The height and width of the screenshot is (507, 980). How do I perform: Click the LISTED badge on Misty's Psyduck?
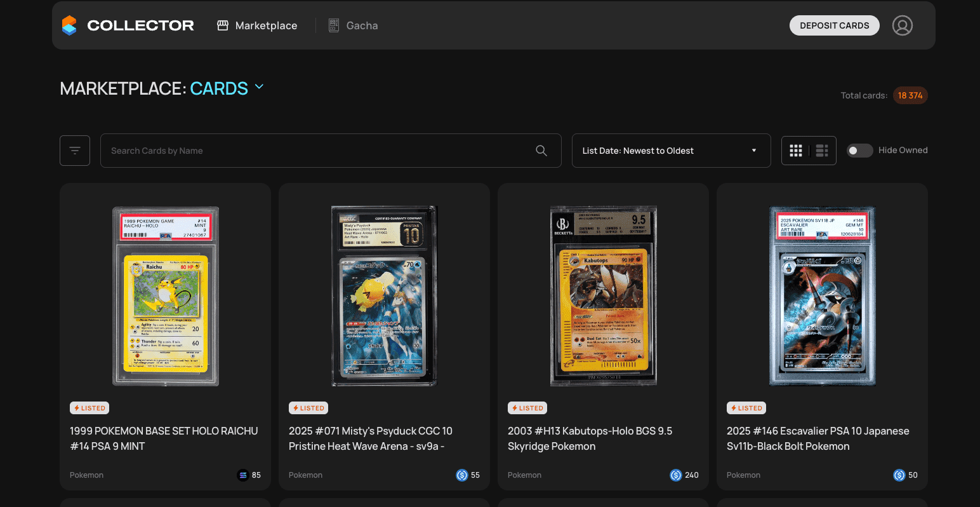click(x=308, y=407)
